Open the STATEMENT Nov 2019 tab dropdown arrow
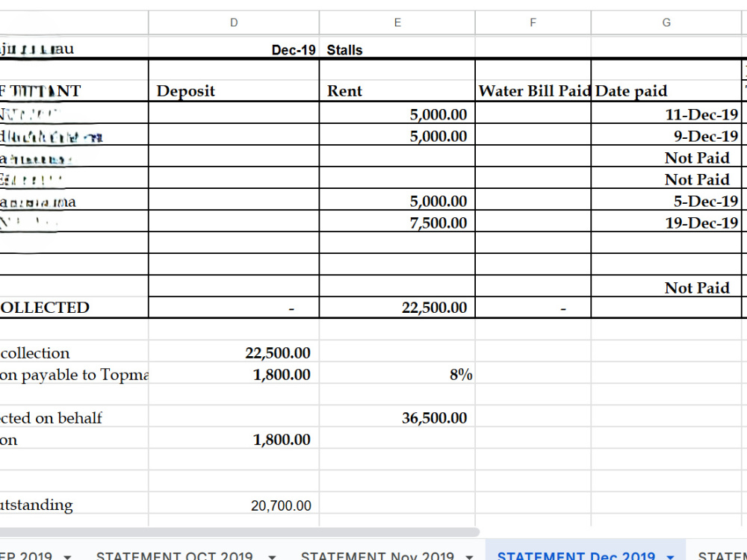 point(469,557)
